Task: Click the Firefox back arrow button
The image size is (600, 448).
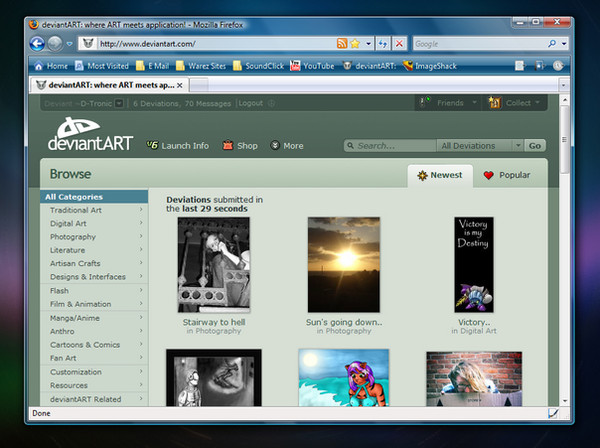Action: (37, 44)
